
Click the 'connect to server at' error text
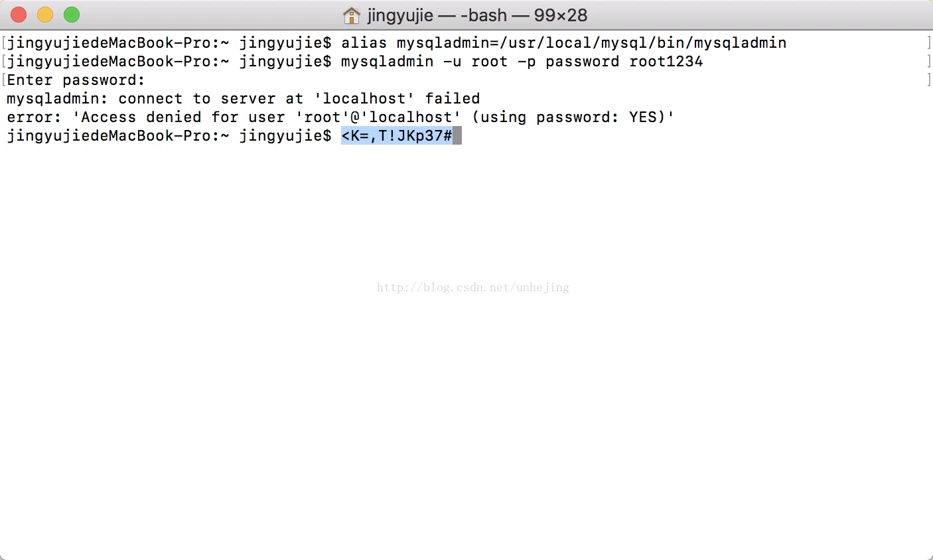[x=211, y=99]
